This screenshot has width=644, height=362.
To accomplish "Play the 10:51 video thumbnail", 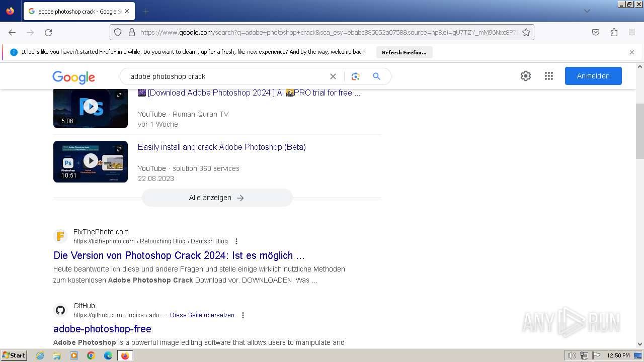I will tap(91, 161).
